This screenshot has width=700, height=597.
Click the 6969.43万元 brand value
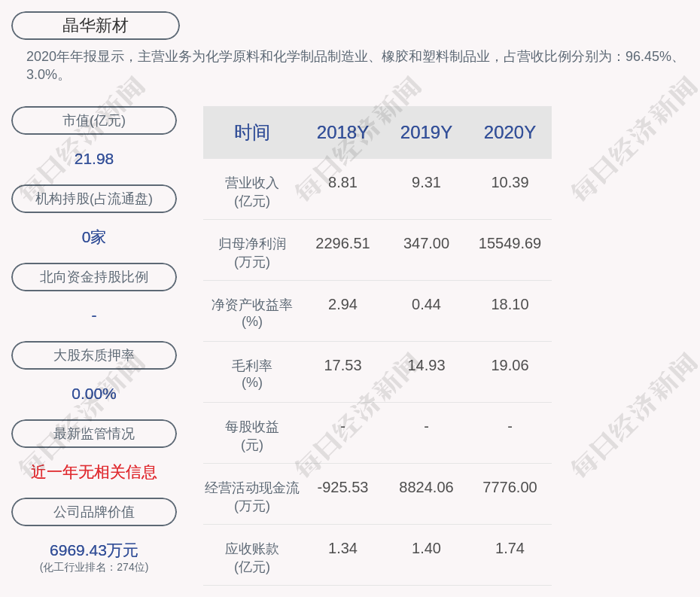click(94, 550)
